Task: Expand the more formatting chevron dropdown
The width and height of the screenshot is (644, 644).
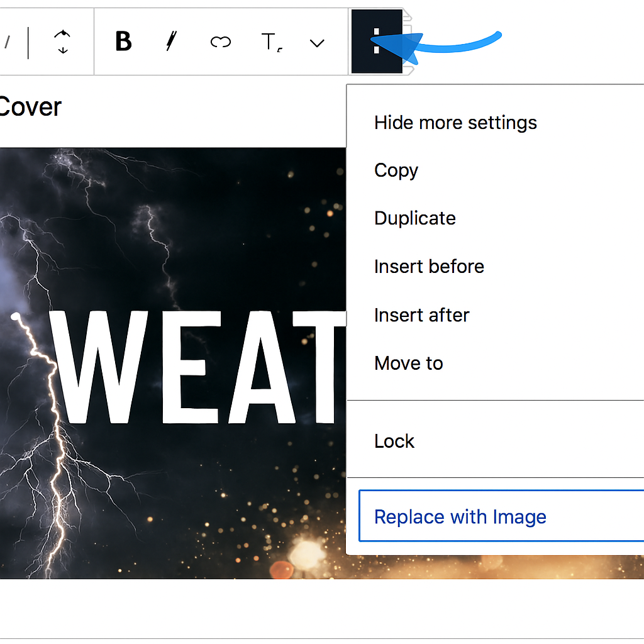Action: pos(318,43)
